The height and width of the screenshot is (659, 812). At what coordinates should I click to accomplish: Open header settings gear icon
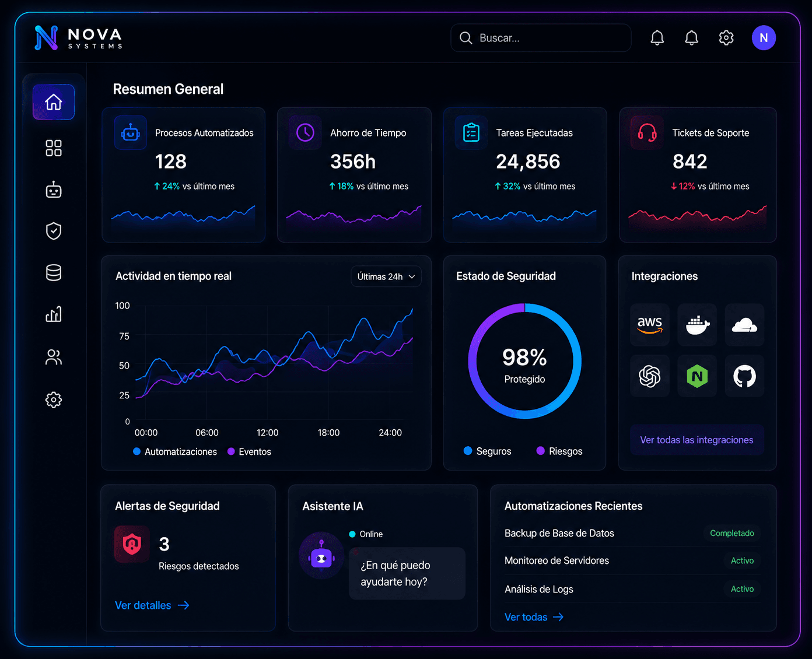point(726,38)
